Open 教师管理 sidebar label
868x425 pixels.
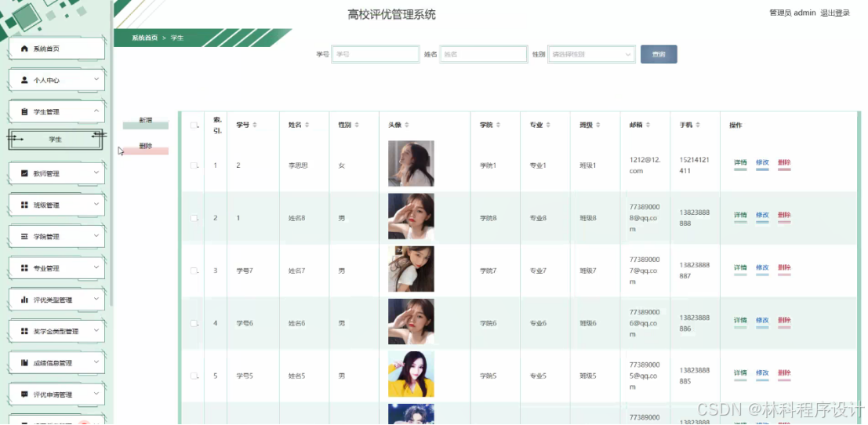pyautogui.click(x=46, y=173)
